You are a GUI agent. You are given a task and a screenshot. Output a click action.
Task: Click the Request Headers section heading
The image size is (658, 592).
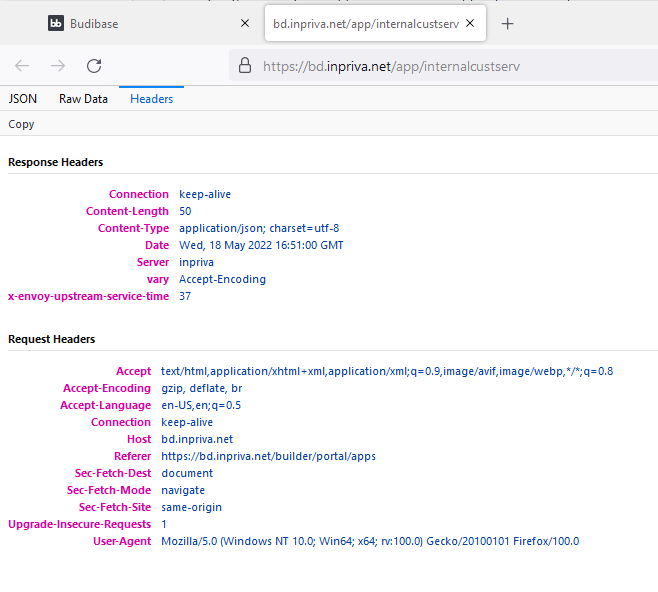(x=52, y=339)
